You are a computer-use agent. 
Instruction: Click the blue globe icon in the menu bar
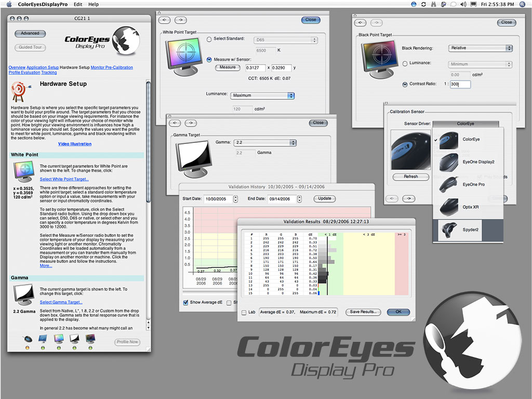414,4
